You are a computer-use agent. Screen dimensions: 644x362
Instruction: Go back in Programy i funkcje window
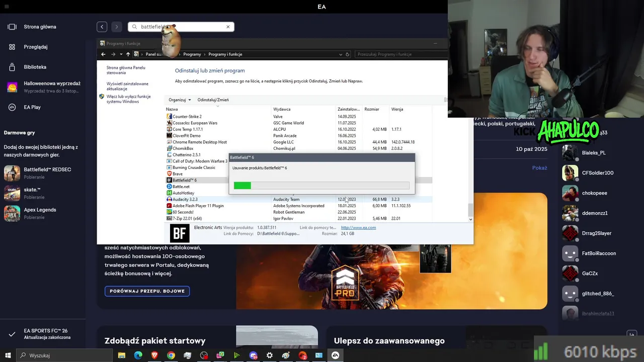[103, 54]
